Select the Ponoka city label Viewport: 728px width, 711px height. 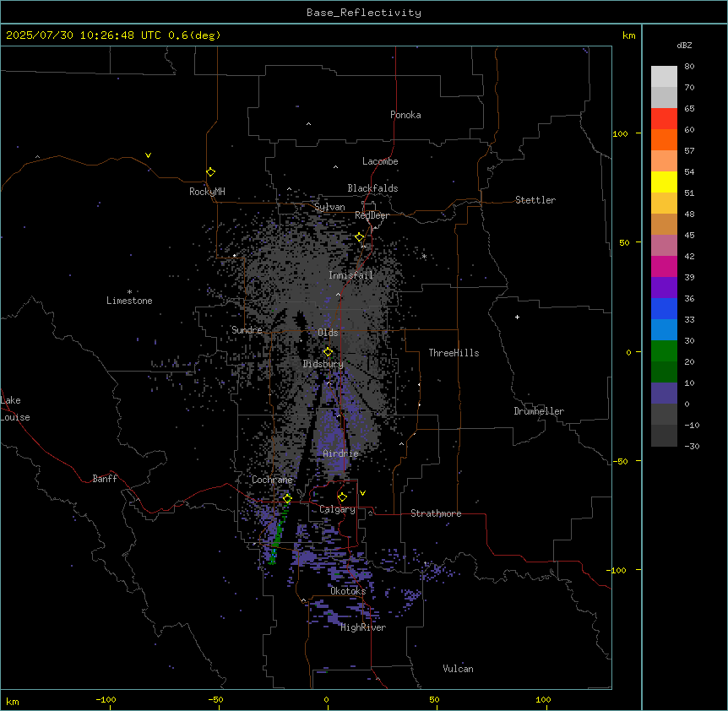[x=405, y=115]
